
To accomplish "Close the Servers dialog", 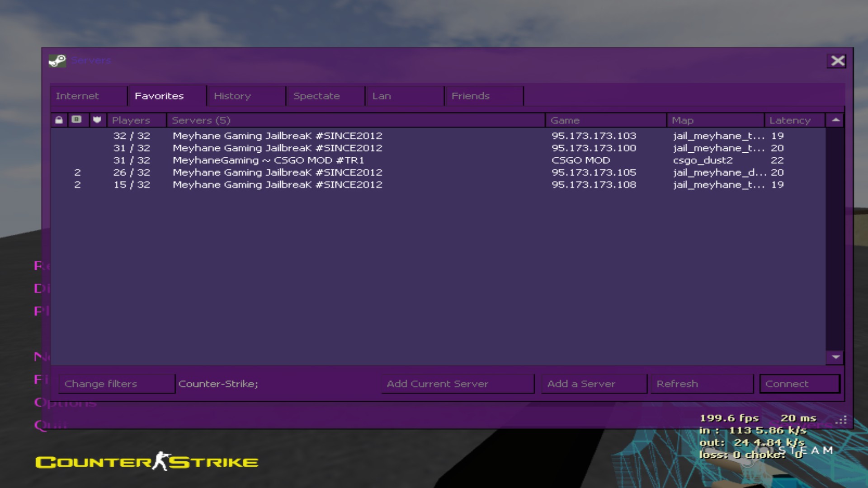I will tap(837, 61).
